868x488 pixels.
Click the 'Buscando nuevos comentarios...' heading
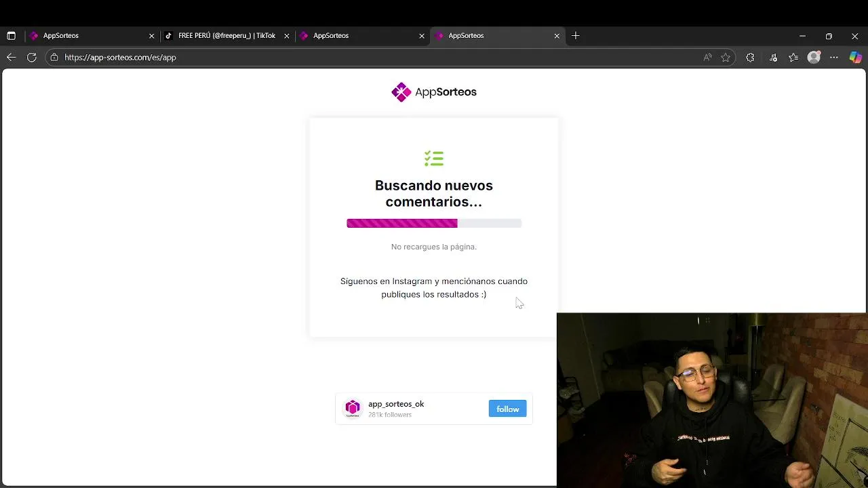click(x=434, y=194)
